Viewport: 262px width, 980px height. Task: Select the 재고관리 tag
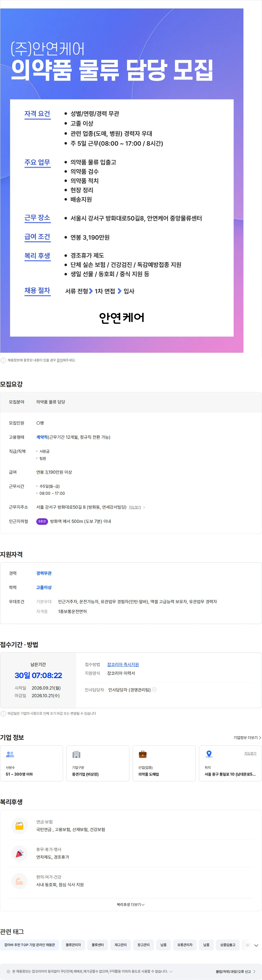coord(121,945)
